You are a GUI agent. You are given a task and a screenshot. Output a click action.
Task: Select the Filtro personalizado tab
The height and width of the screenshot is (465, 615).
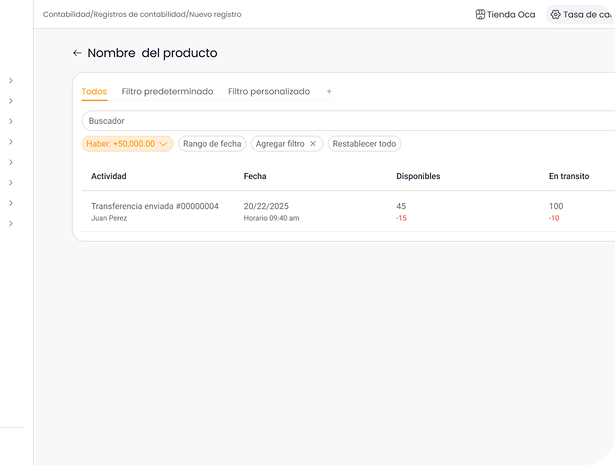tap(268, 92)
